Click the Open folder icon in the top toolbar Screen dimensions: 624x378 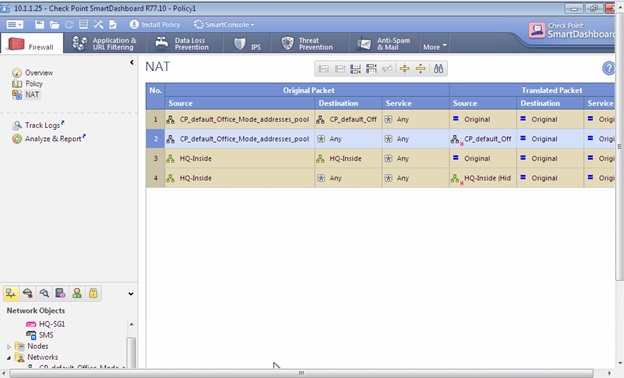point(55,25)
